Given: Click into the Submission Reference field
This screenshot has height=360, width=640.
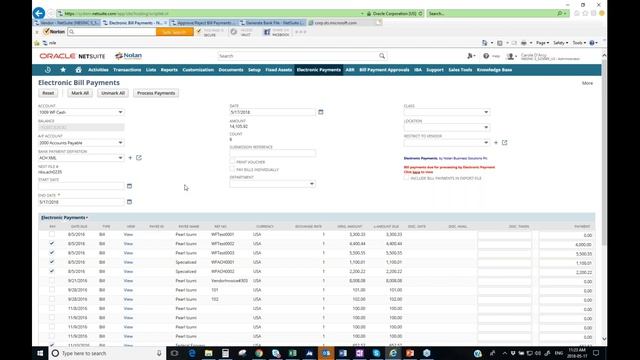Looking at the screenshot, I should tap(272, 153).
